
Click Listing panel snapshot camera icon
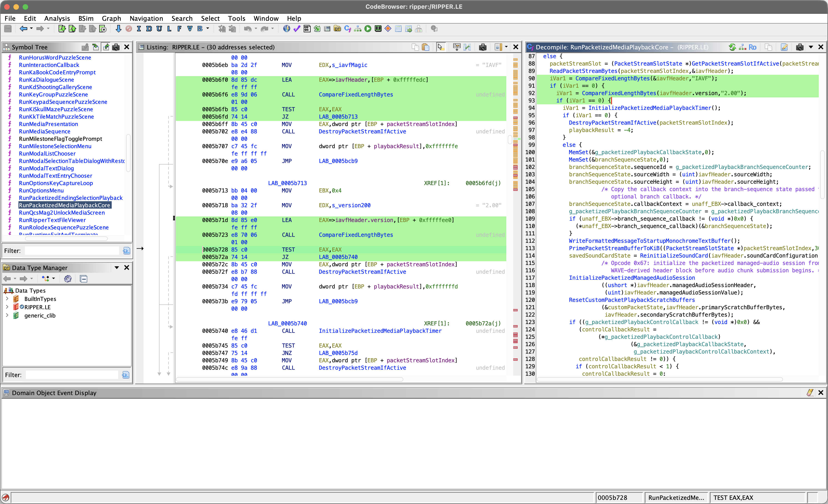(x=483, y=47)
